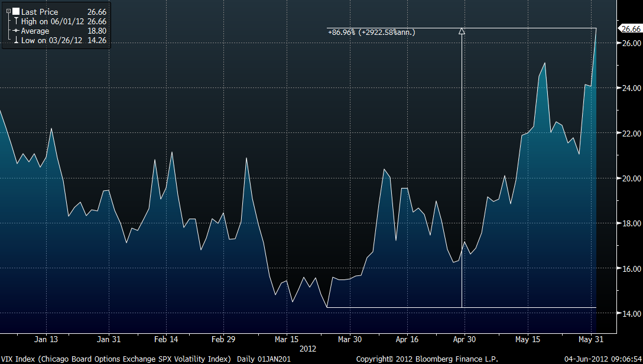Screen dimensions: 643x364
Task: Click the 26.66 current price tag on axis
Action: coord(629,28)
